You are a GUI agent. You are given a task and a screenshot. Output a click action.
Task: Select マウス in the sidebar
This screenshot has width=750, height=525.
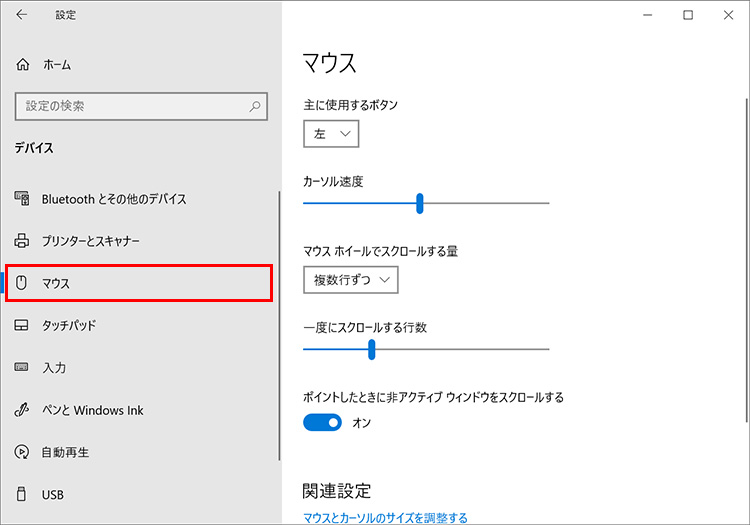click(138, 283)
